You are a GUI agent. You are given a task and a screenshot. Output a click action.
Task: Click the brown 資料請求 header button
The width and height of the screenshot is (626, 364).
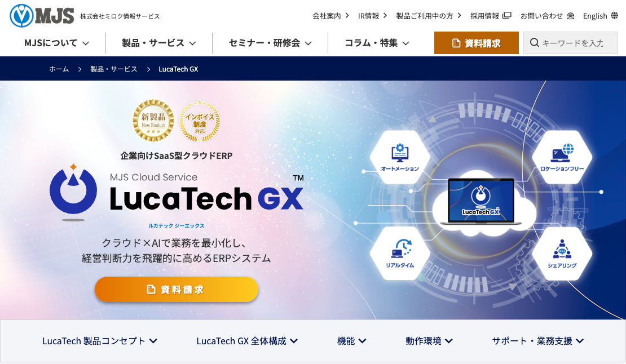477,43
